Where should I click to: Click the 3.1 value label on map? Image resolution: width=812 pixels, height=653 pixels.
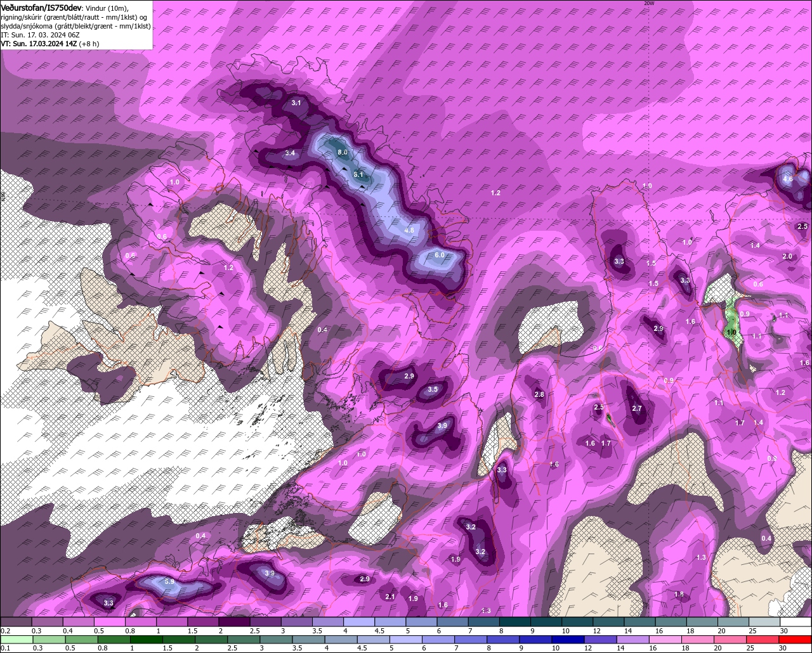tap(296, 103)
